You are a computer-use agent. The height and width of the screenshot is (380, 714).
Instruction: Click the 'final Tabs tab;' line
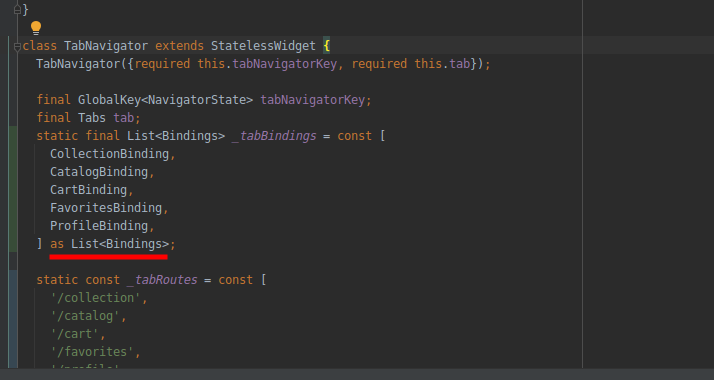(x=88, y=118)
